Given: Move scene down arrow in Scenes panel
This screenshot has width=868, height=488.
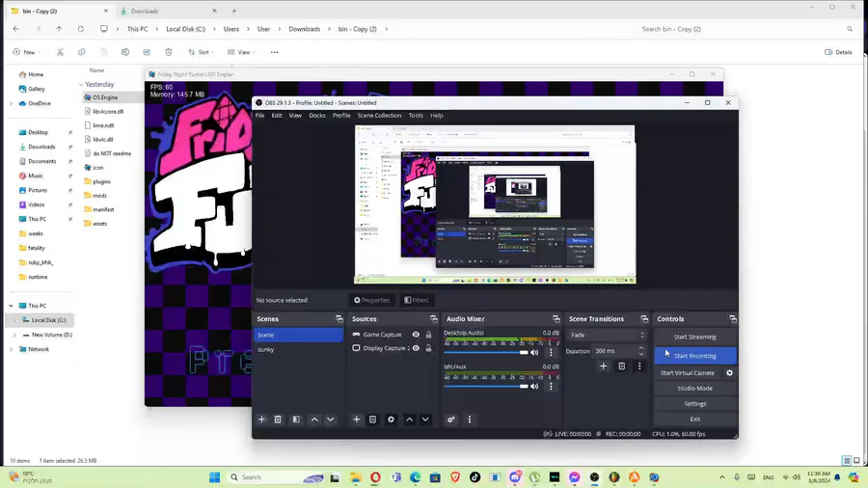Looking at the screenshot, I should tap(331, 420).
